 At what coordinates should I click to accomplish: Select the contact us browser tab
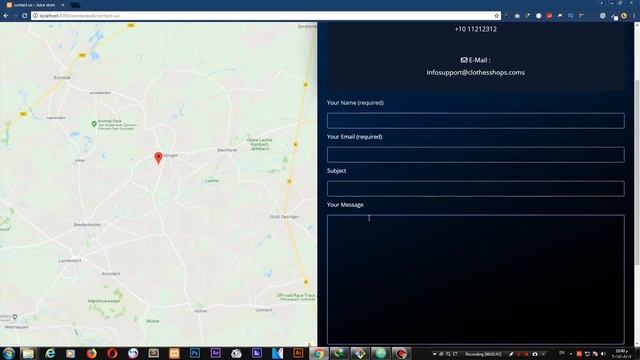click(x=34, y=5)
